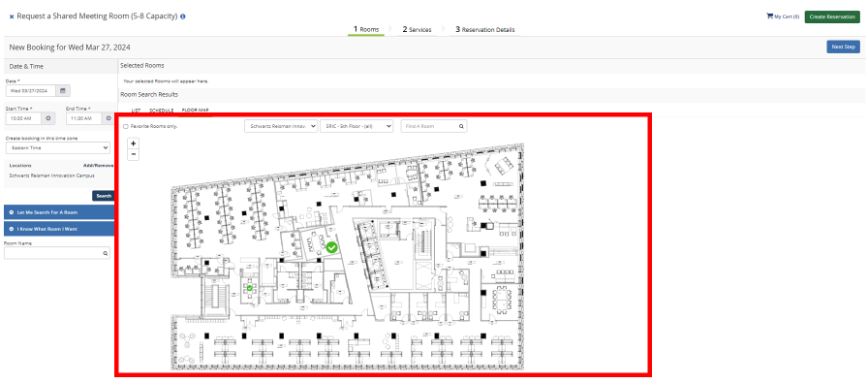Viewport: 868px width, 383px height.
Task: Click the End Time clock icon
Action: tap(108, 118)
